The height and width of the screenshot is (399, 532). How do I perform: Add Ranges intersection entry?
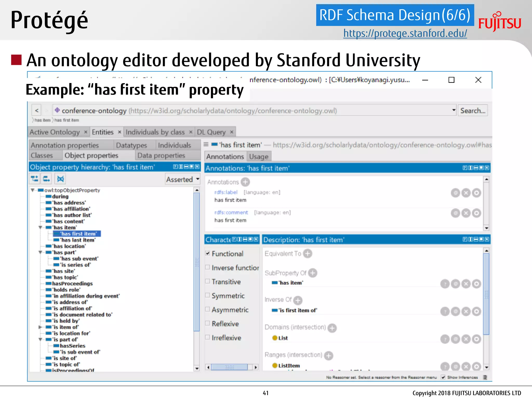(x=329, y=355)
